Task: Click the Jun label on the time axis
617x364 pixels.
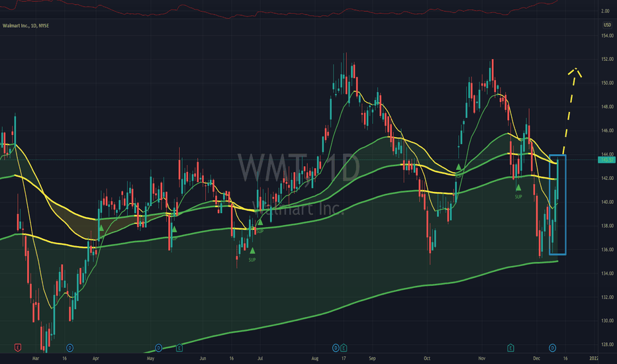Action: [203, 359]
